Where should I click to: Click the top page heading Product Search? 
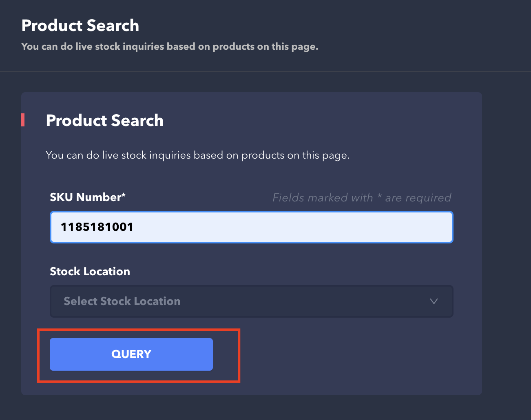click(x=80, y=26)
